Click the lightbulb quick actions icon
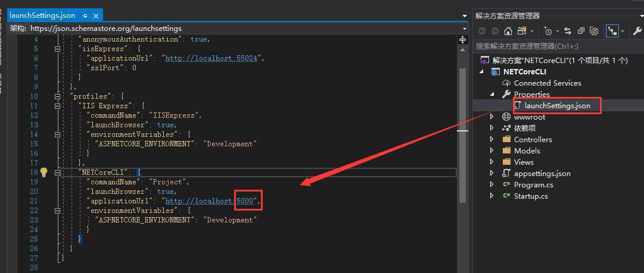The width and height of the screenshot is (644, 273). (x=43, y=172)
